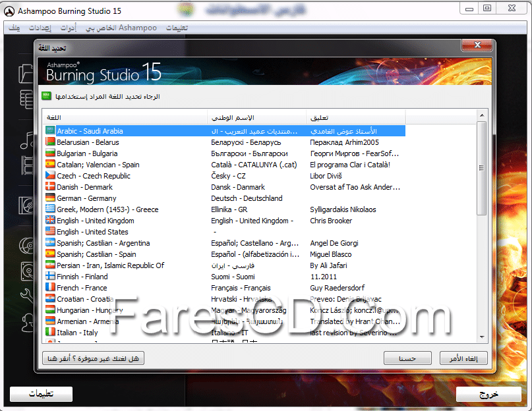
Task: Click the Armenia flag icon
Action: point(50,321)
